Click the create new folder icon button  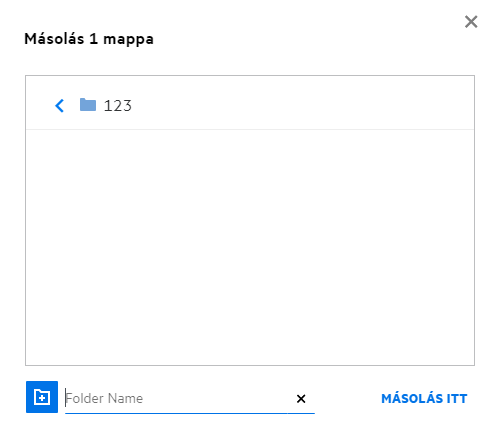[x=42, y=397]
